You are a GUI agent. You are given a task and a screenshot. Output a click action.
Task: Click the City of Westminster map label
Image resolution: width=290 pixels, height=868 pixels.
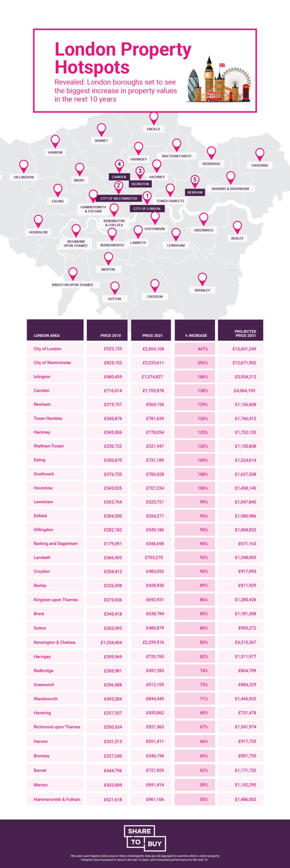[x=119, y=198]
